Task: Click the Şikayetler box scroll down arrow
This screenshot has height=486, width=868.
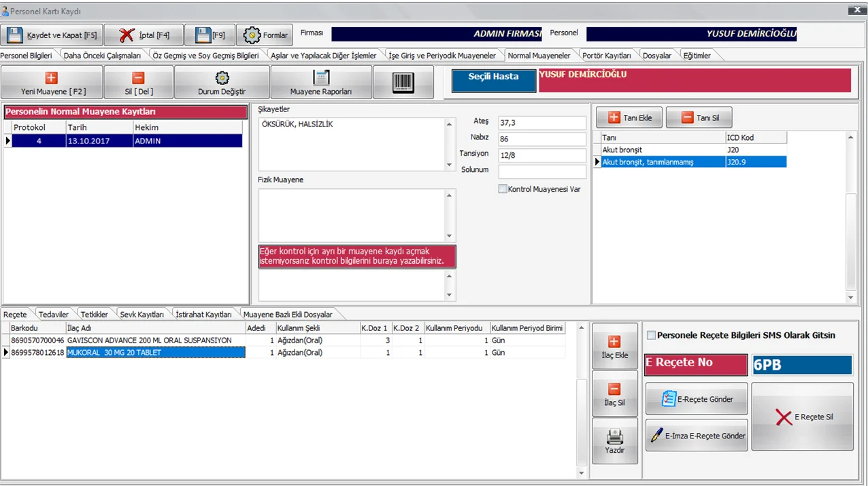Action: coord(449,165)
